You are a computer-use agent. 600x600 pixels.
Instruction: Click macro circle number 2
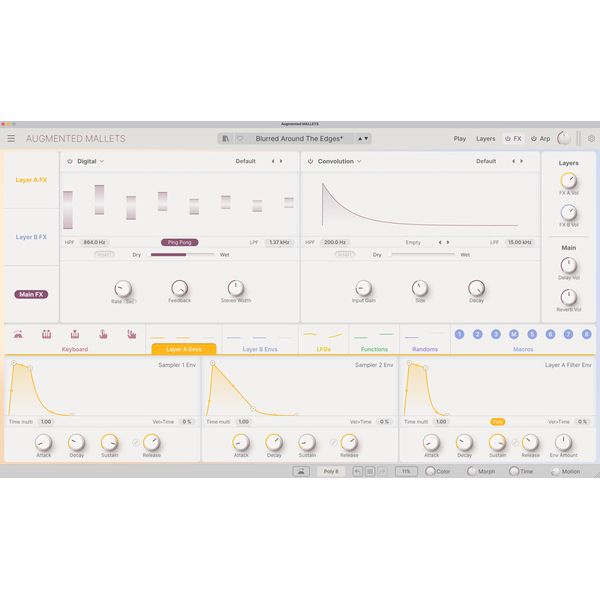click(x=478, y=334)
